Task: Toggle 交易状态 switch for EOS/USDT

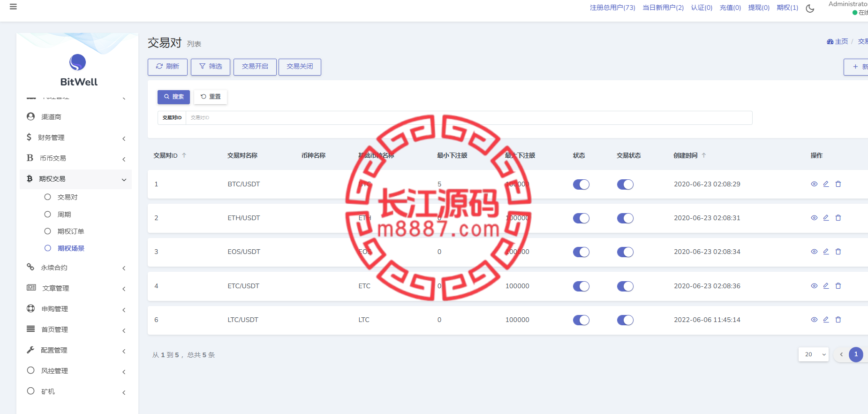Action: tap(625, 252)
